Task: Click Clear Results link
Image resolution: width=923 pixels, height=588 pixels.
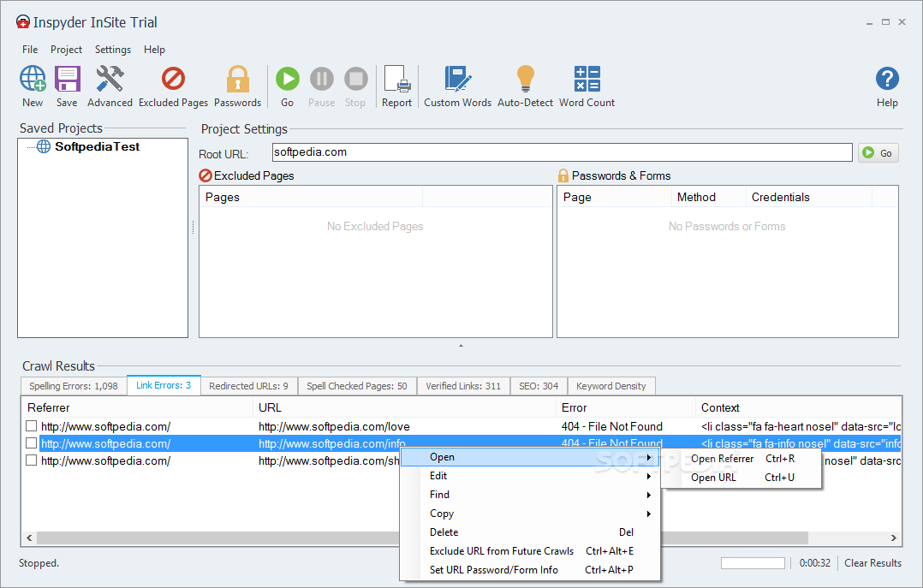Action: (873, 563)
